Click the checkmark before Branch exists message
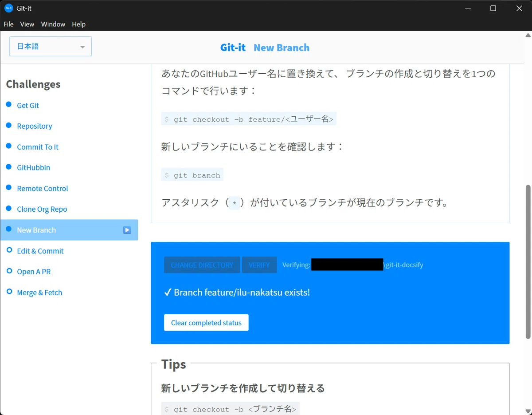The image size is (532, 415). [168, 292]
